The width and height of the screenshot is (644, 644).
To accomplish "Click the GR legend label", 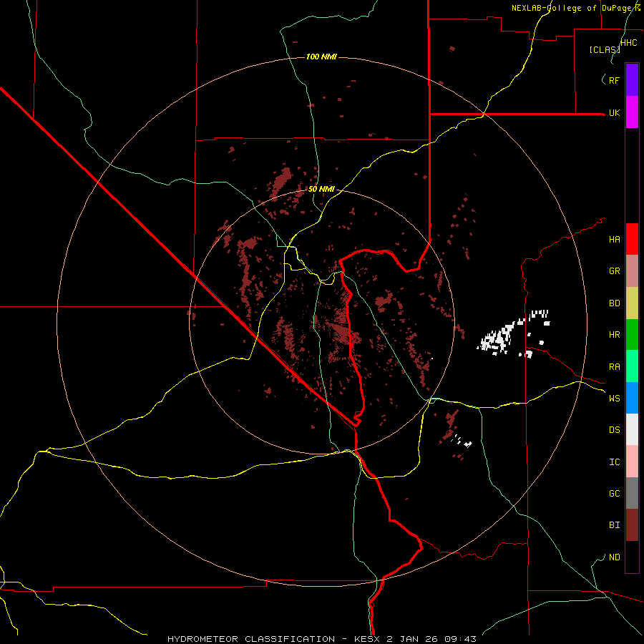I will tap(614, 271).
